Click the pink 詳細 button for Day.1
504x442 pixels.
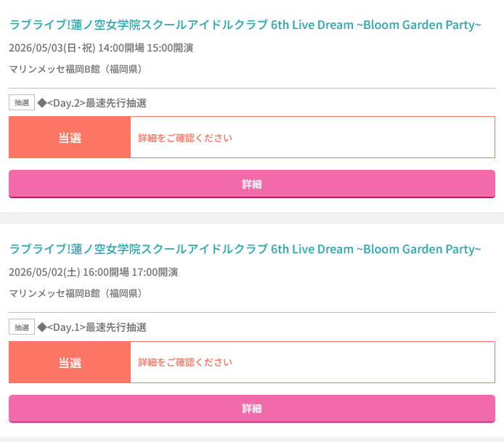pos(252,409)
